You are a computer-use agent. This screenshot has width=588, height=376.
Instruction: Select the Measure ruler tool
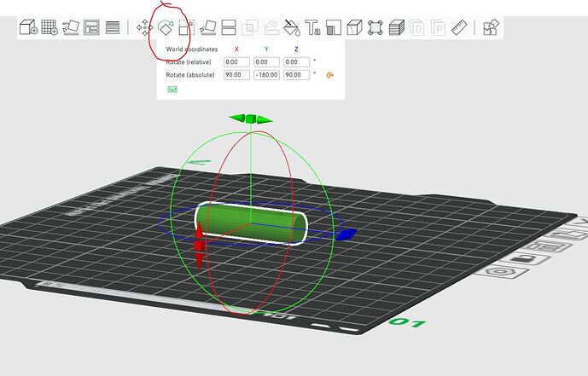pos(459,28)
